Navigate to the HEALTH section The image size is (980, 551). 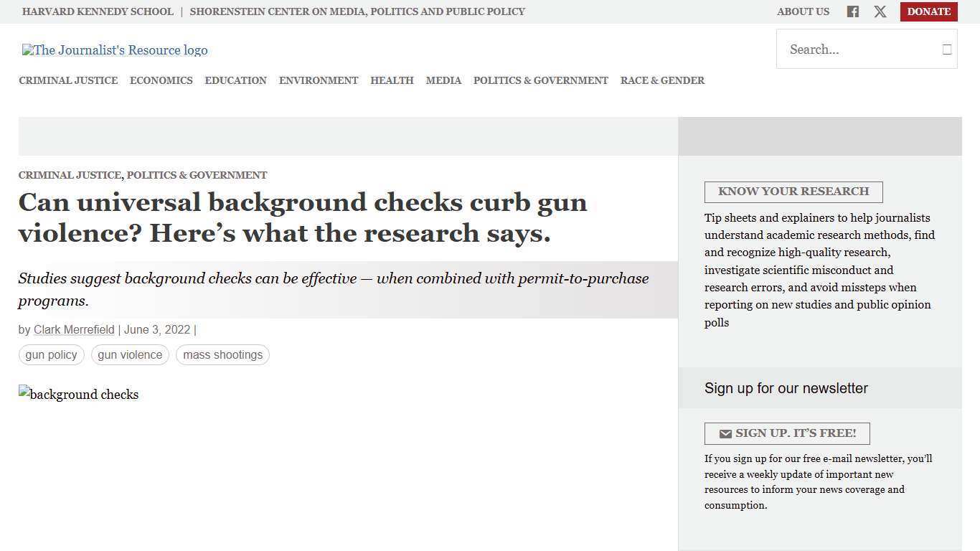pos(392,80)
